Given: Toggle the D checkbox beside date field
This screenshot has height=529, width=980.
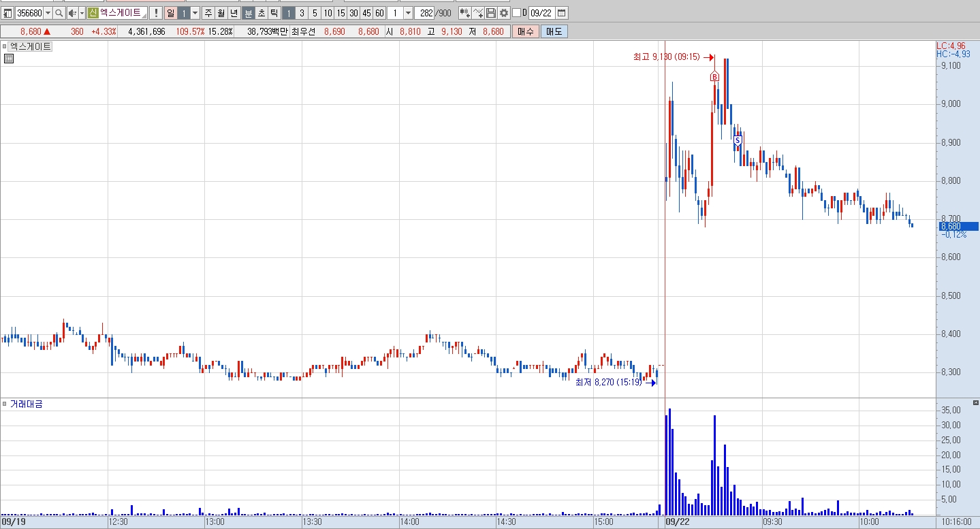Looking at the screenshot, I should [x=516, y=13].
